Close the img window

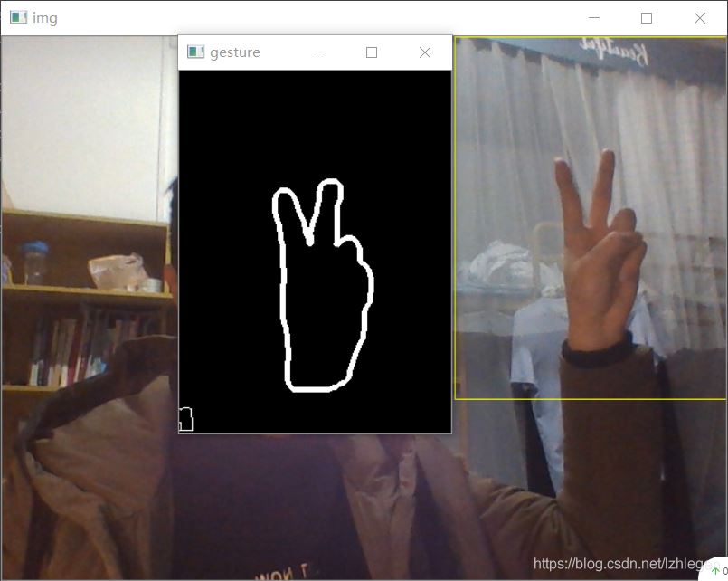pos(700,18)
